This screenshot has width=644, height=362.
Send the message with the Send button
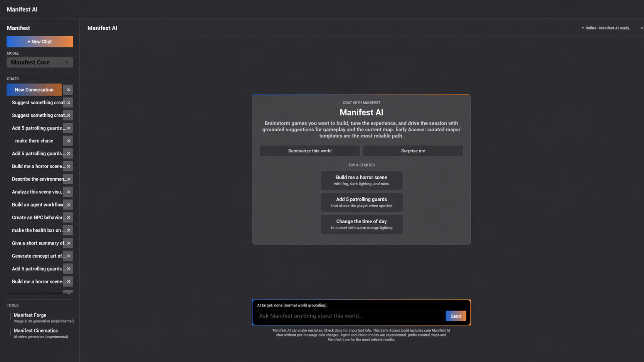tap(455, 316)
